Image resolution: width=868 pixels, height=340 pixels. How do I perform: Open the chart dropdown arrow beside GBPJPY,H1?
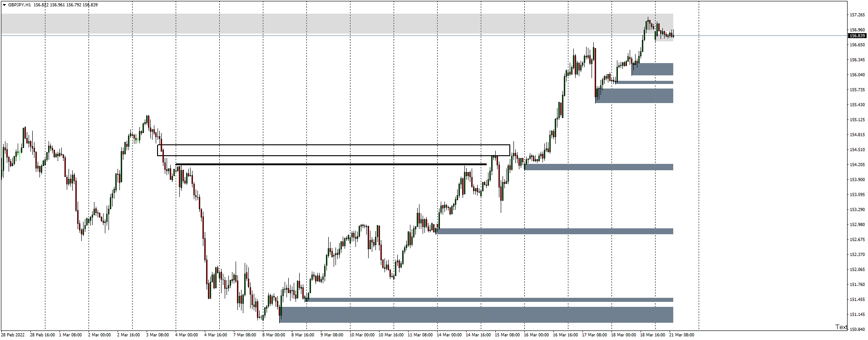pyautogui.click(x=4, y=5)
